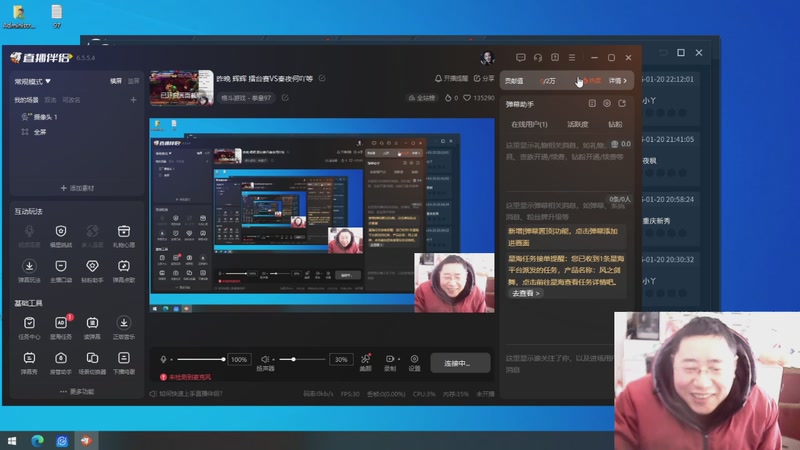
Task: Click the microphone 100% value field
Action: click(x=239, y=359)
